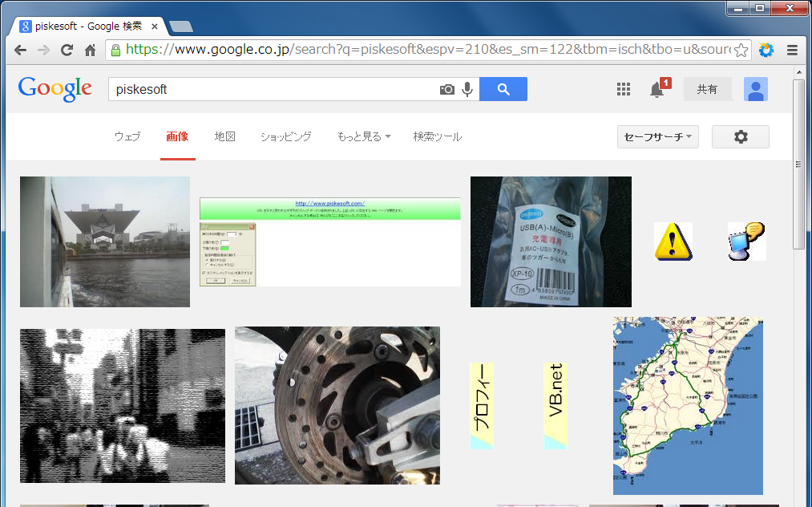Image resolution: width=812 pixels, height=507 pixels.
Task: Open notifications bell
Action: click(x=659, y=89)
